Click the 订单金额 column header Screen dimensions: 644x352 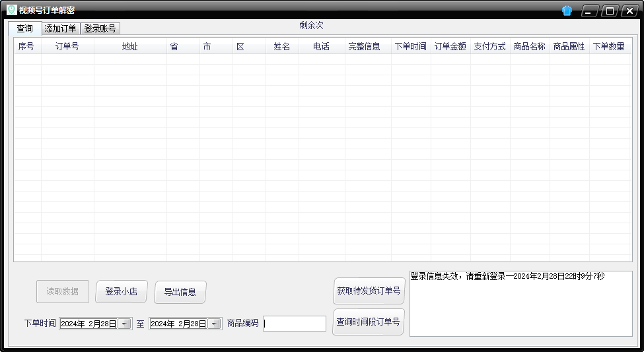(450, 46)
